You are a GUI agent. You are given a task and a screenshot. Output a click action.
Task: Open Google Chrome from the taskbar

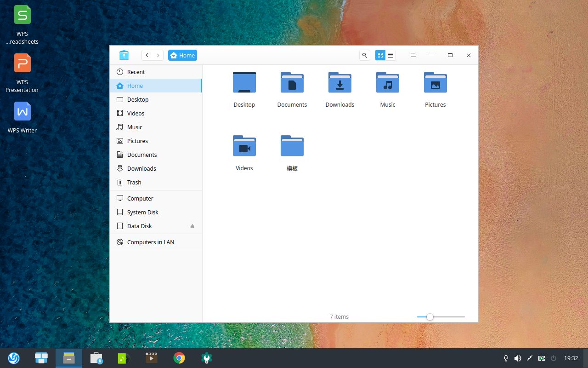[179, 357]
